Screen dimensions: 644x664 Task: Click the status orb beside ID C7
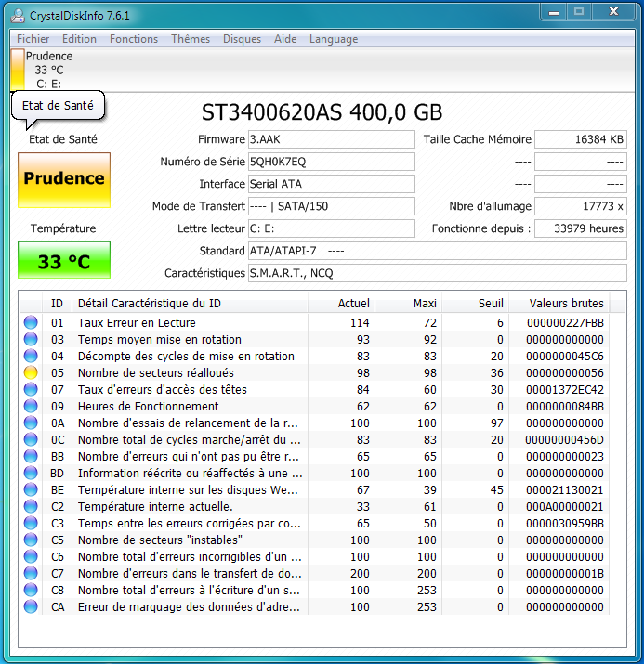click(31, 573)
